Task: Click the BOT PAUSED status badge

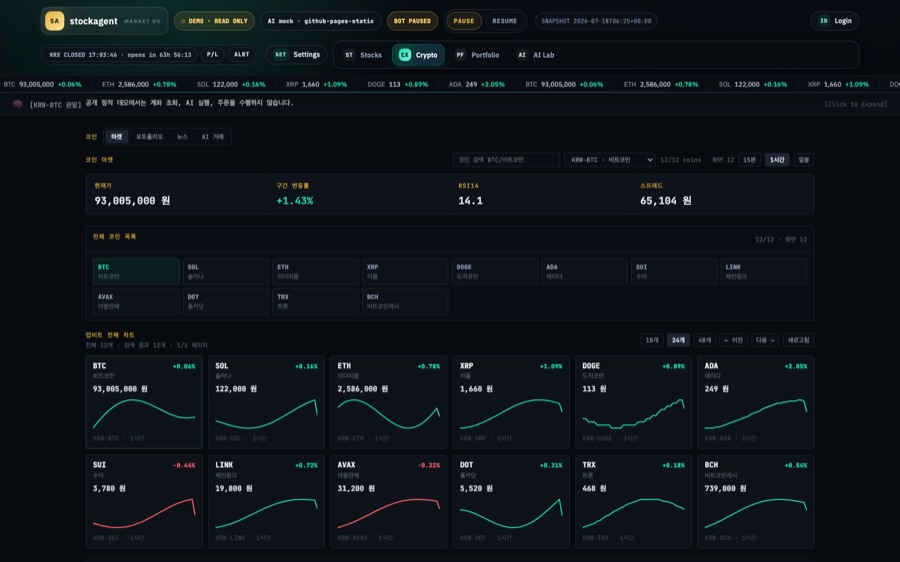Action: point(412,21)
